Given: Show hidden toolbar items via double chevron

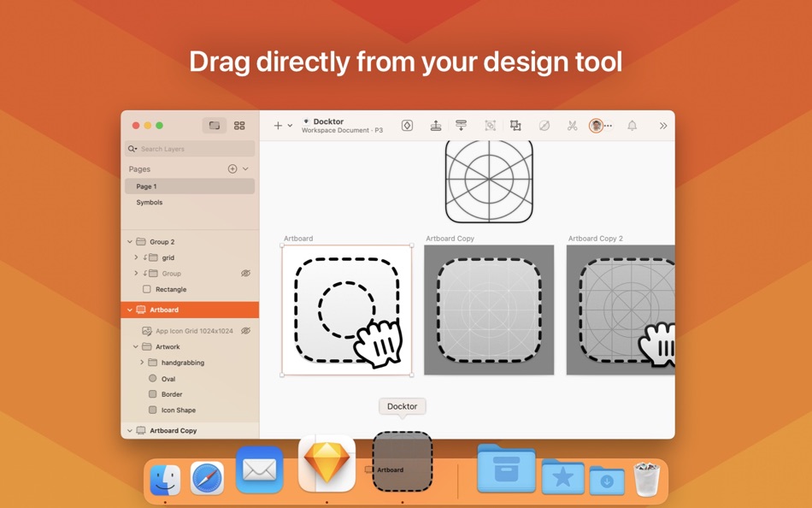Looking at the screenshot, I should 663,126.
